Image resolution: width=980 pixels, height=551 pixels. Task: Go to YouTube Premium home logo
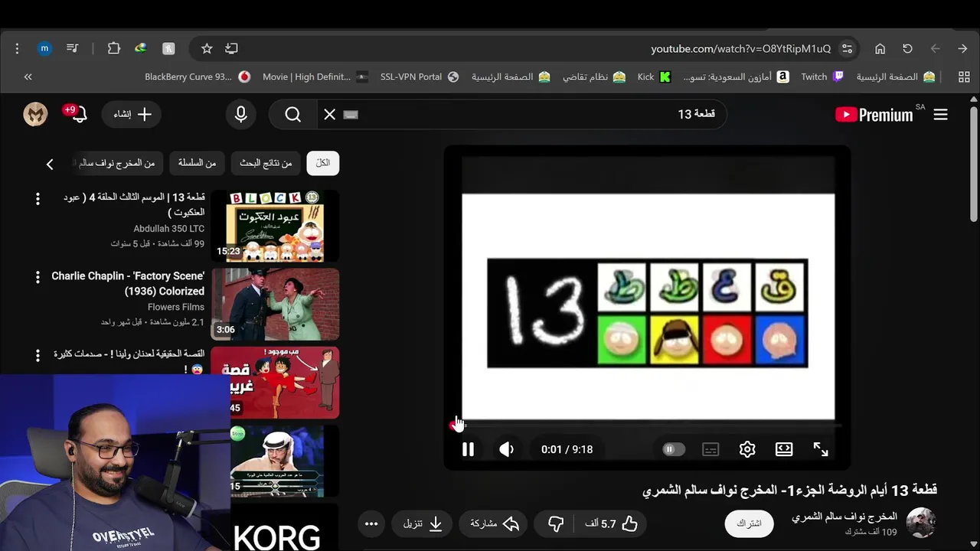(874, 115)
